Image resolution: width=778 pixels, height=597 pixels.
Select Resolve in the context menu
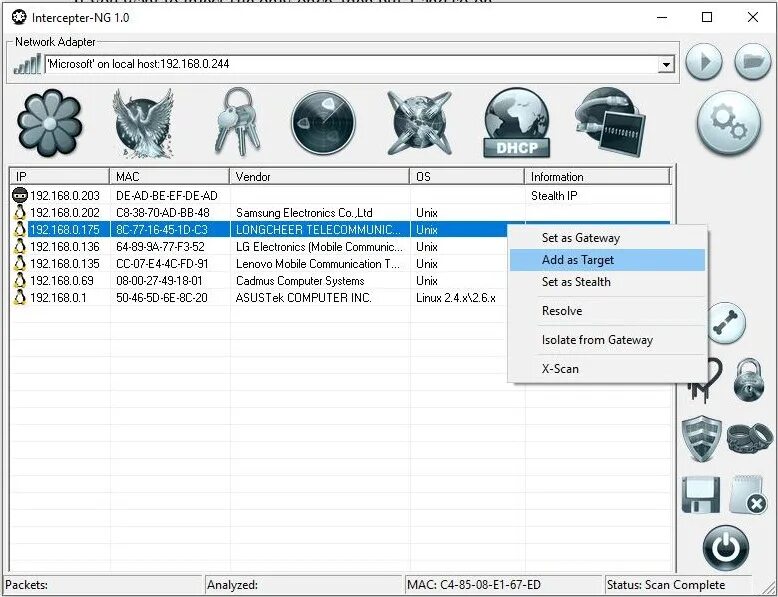click(x=607, y=311)
